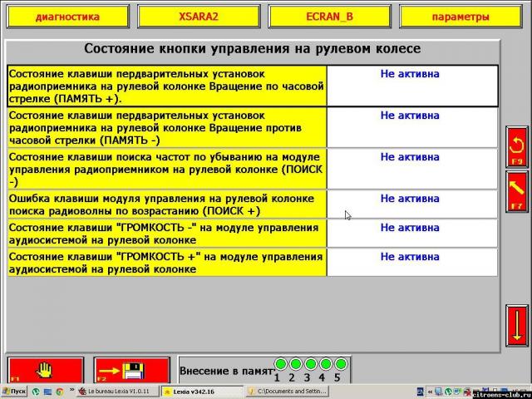This screenshot has width=532, height=399.
Task: Click Не активна value for ПОИСК +
Action: 410,198
